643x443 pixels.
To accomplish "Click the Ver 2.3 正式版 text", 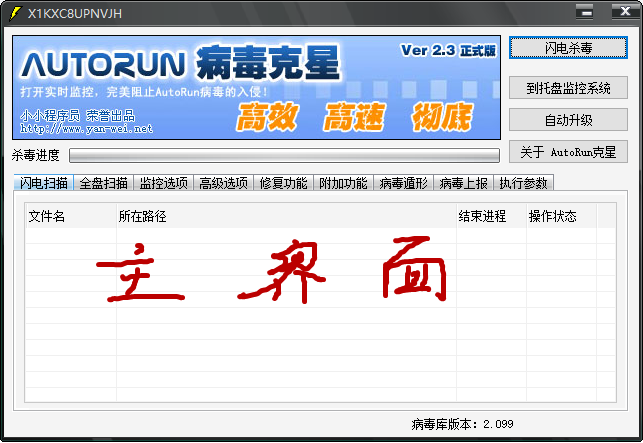I will pyautogui.click(x=448, y=50).
